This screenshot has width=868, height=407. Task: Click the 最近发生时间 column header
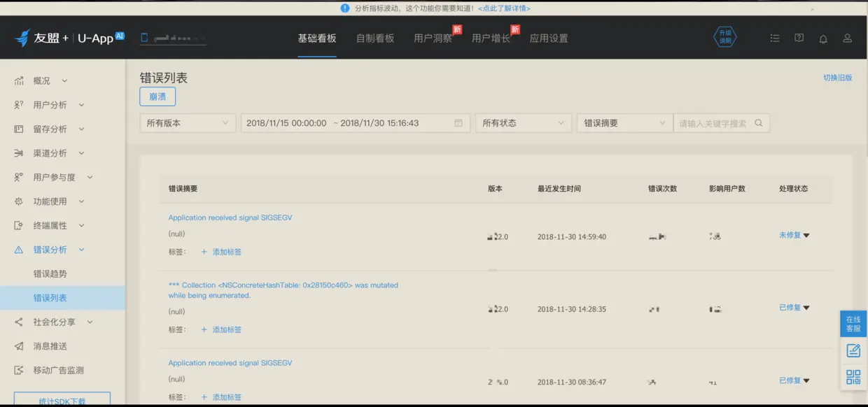tap(559, 189)
